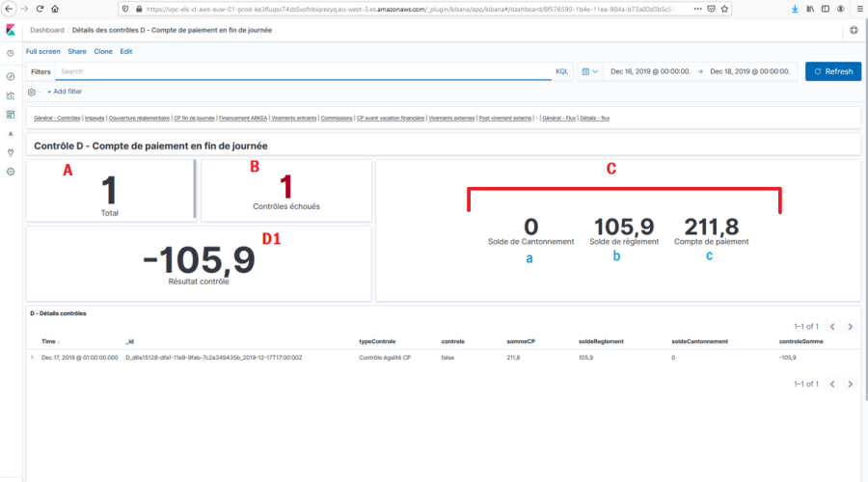Open Dev Tools icon in sidebar
868x482 pixels.
11,152
